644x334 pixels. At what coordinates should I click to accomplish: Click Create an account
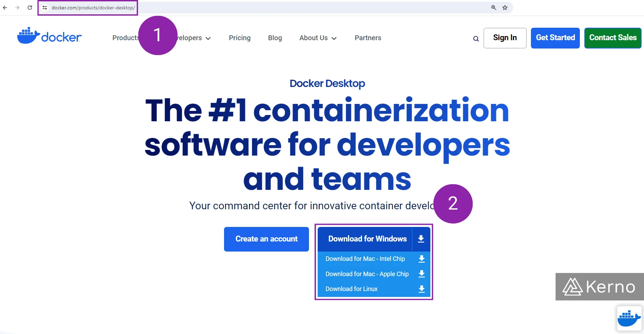point(266,239)
